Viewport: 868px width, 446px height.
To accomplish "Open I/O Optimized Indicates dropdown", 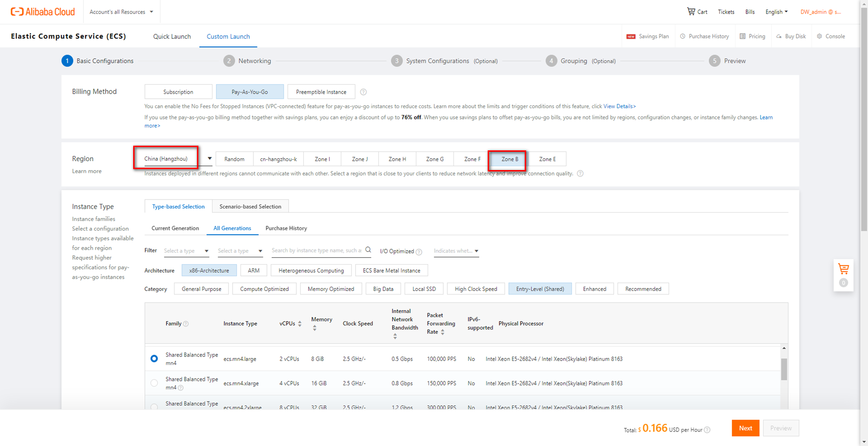I will click(456, 251).
